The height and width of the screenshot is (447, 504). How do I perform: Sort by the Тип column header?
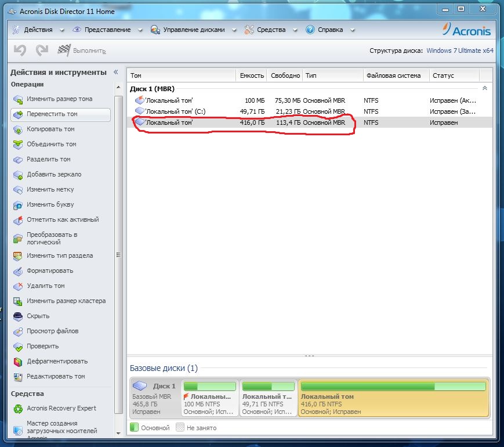click(x=333, y=75)
